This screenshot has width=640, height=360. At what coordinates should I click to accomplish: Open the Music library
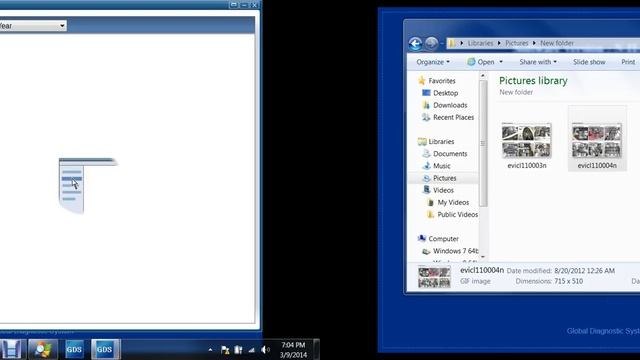tap(442, 166)
